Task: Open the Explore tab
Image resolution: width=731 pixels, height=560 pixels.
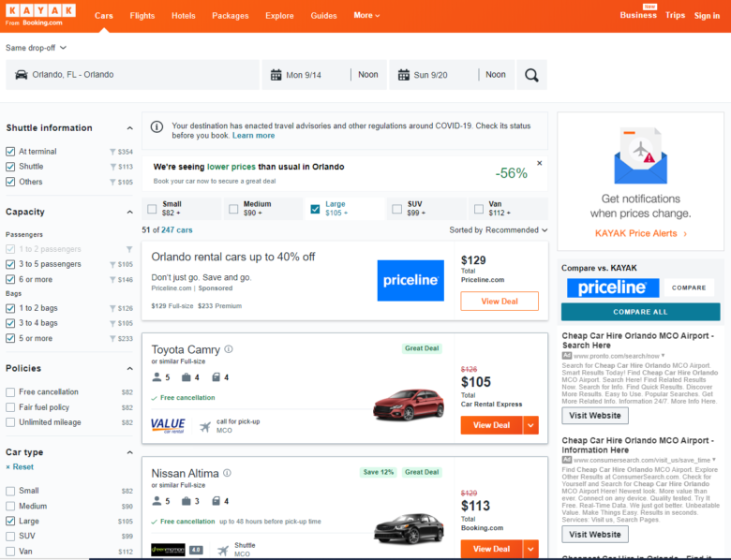Action: (x=279, y=15)
